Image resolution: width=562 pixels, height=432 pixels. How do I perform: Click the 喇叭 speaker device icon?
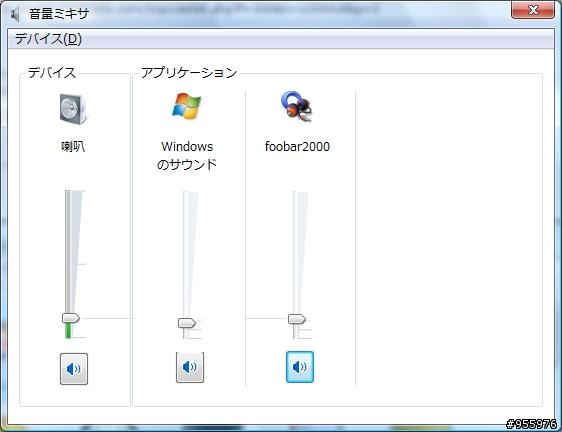(73, 109)
